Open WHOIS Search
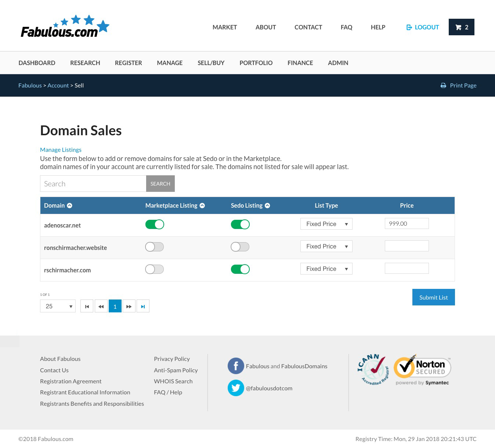The image size is (495, 448). [173, 381]
